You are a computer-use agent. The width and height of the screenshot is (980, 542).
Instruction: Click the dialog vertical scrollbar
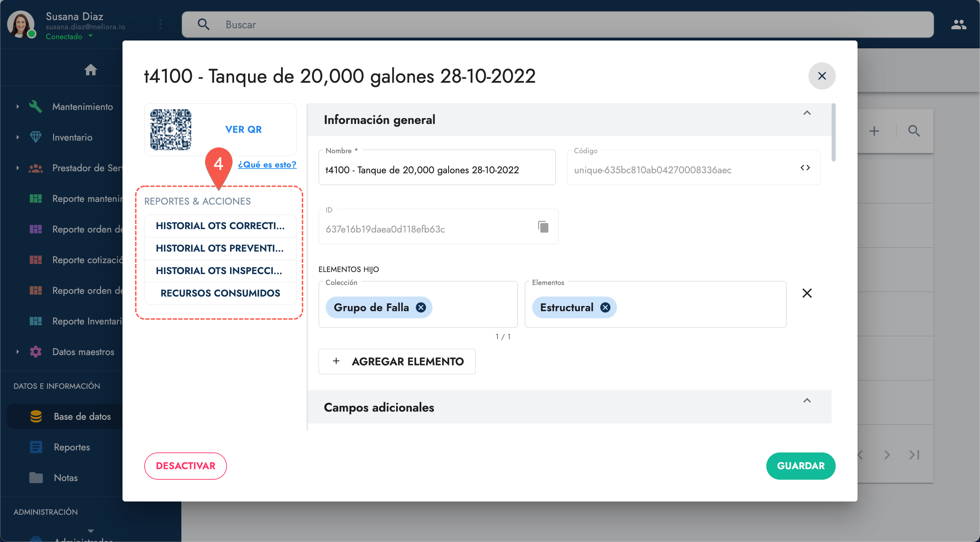point(834,132)
